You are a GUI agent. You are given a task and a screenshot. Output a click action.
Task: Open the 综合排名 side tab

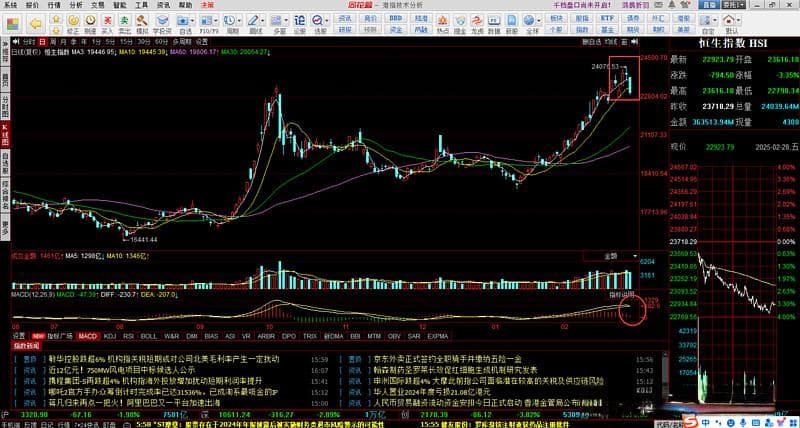click(x=5, y=193)
